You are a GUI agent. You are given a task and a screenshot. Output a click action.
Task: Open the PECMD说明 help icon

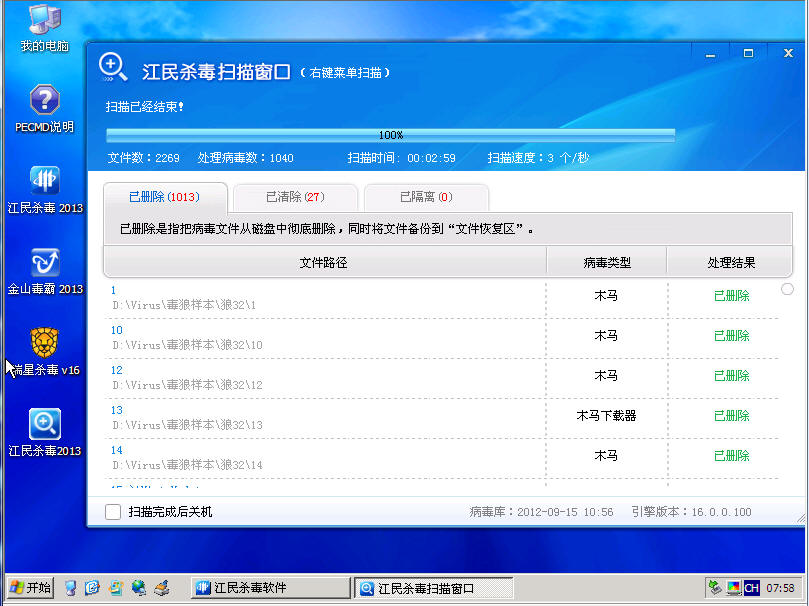pos(44,101)
